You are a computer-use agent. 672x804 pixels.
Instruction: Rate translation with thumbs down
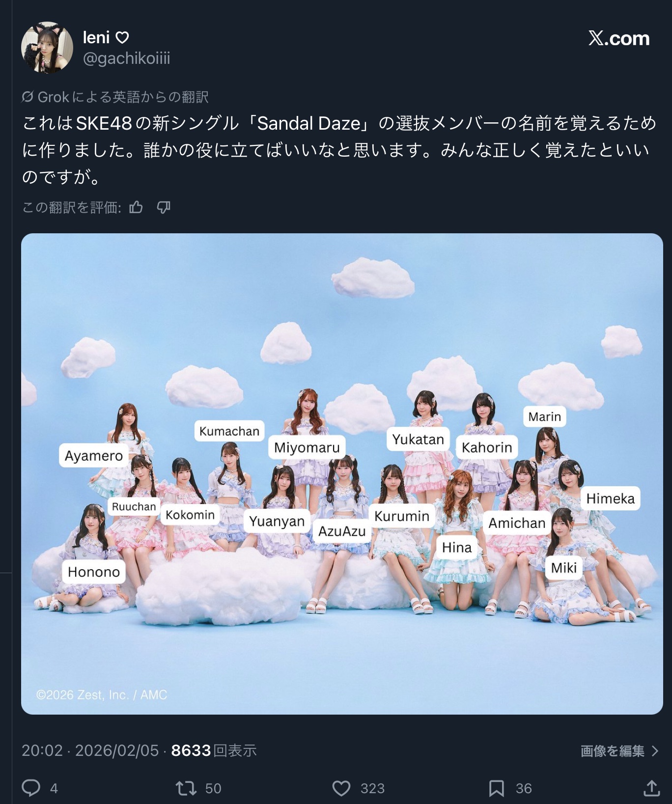(x=163, y=207)
